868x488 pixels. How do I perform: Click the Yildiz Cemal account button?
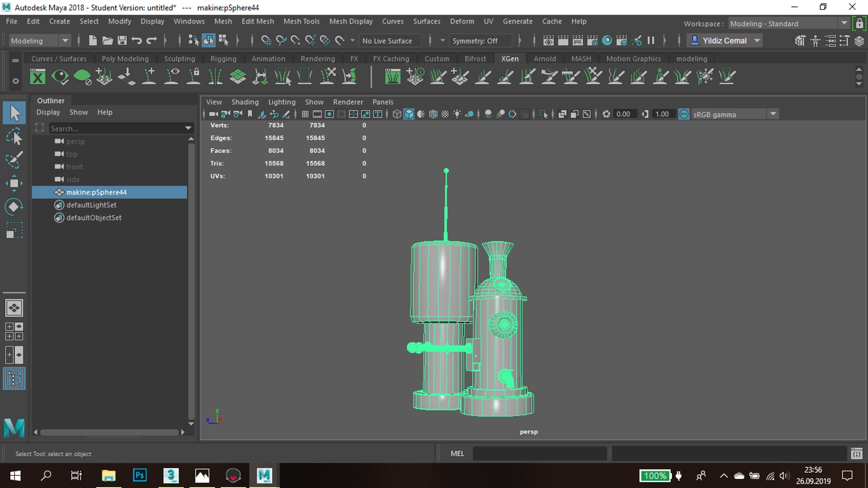point(724,41)
